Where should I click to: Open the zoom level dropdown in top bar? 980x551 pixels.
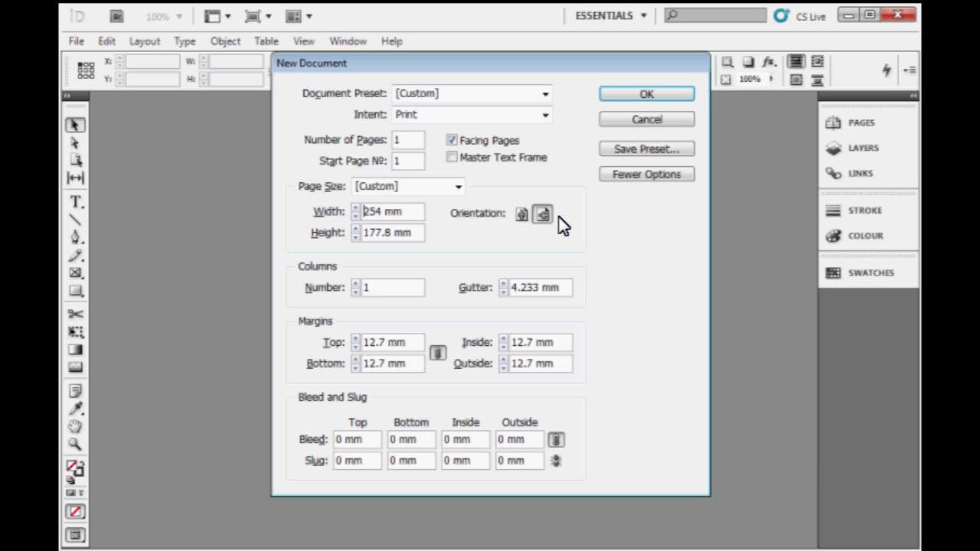(164, 16)
